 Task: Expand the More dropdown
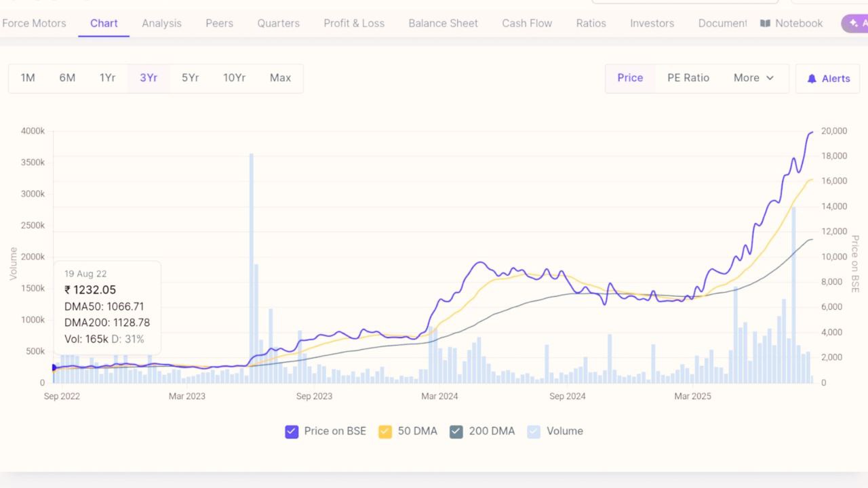tap(753, 78)
